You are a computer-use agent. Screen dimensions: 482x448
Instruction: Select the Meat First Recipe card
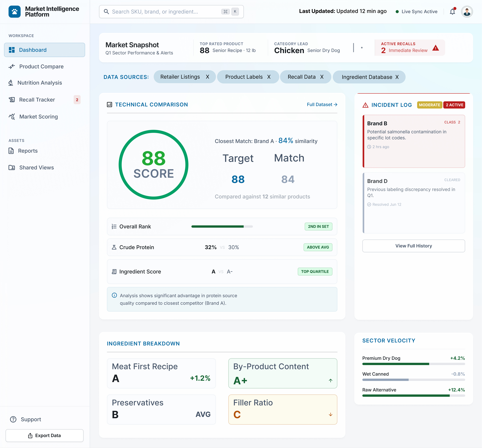(x=161, y=373)
